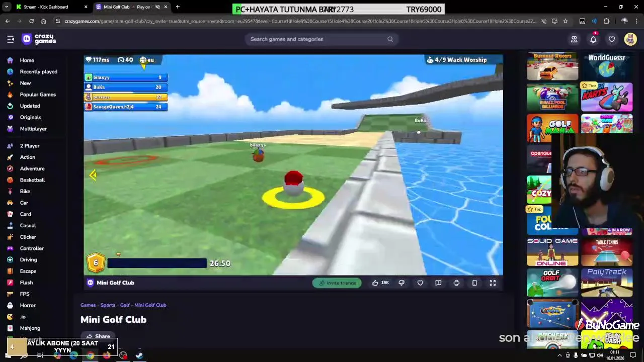Select the FPS category

tap(25, 294)
